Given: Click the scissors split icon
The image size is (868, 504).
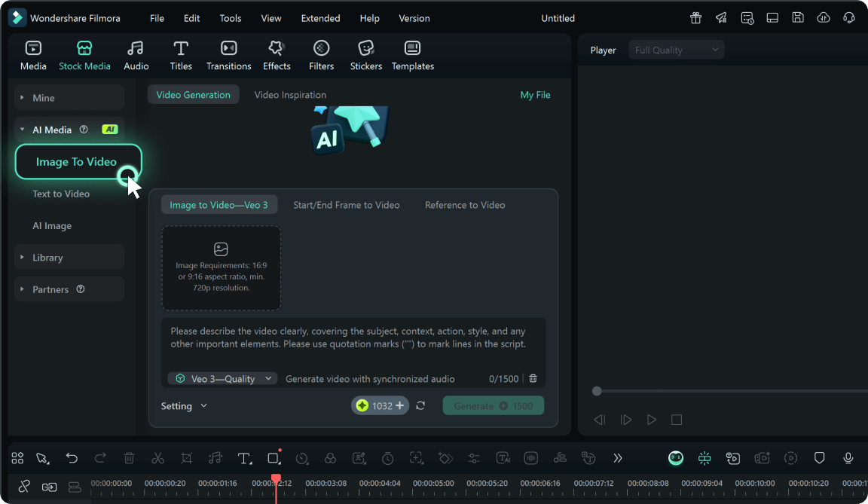Looking at the screenshot, I should (x=157, y=458).
